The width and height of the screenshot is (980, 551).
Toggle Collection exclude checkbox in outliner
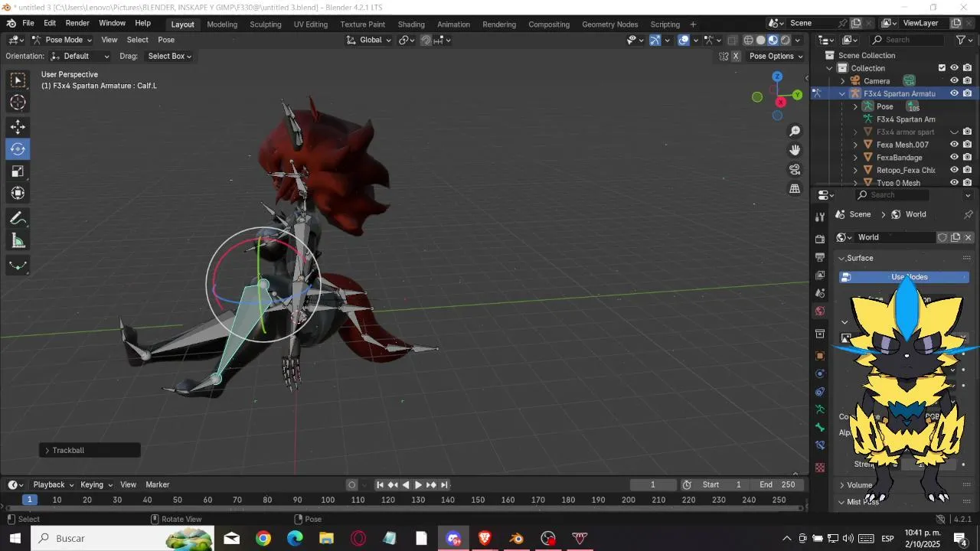(942, 68)
